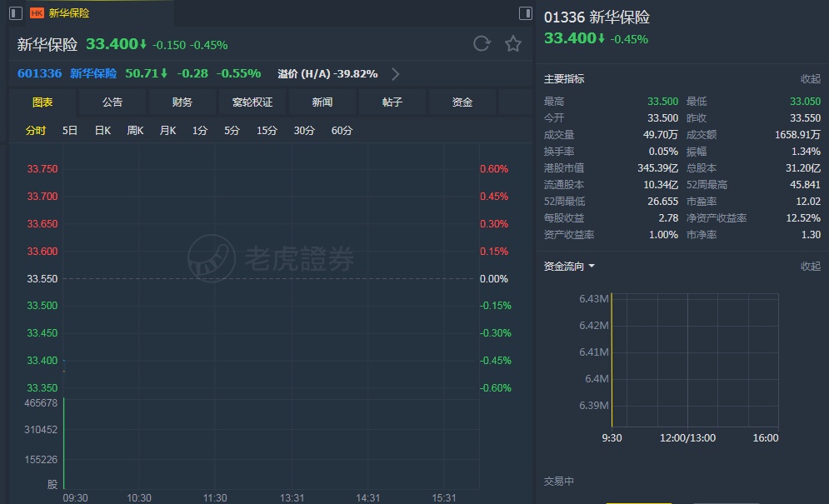Click the 新华保险 window tab title

[68, 13]
